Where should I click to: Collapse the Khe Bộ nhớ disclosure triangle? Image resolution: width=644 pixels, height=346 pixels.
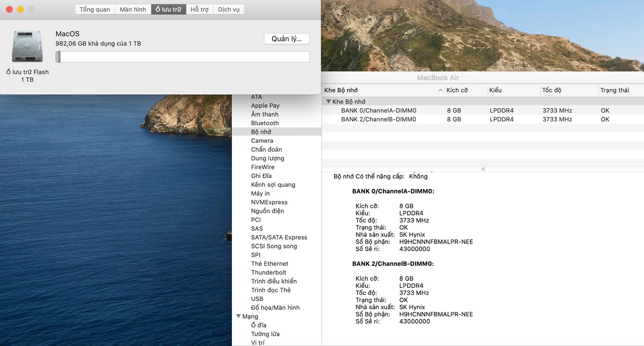click(x=329, y=102)
